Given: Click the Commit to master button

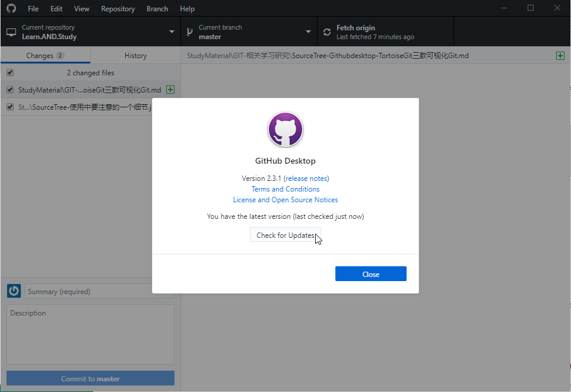Looking at the screenshot, I should (90, 378).
